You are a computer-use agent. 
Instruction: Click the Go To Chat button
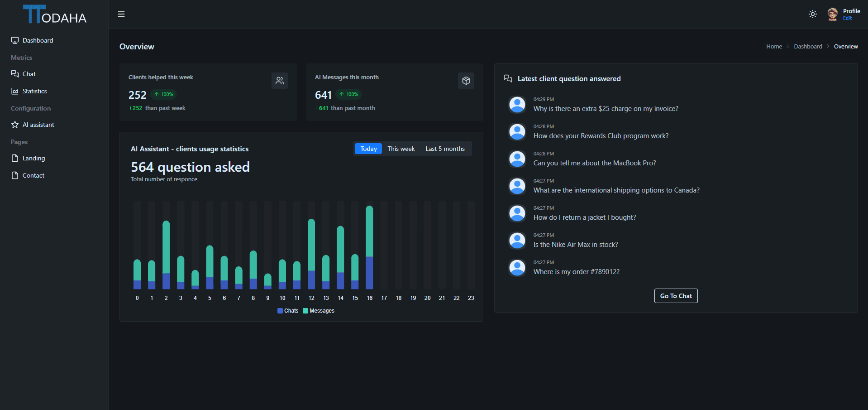pyautogui.click(x=676, y=296)
